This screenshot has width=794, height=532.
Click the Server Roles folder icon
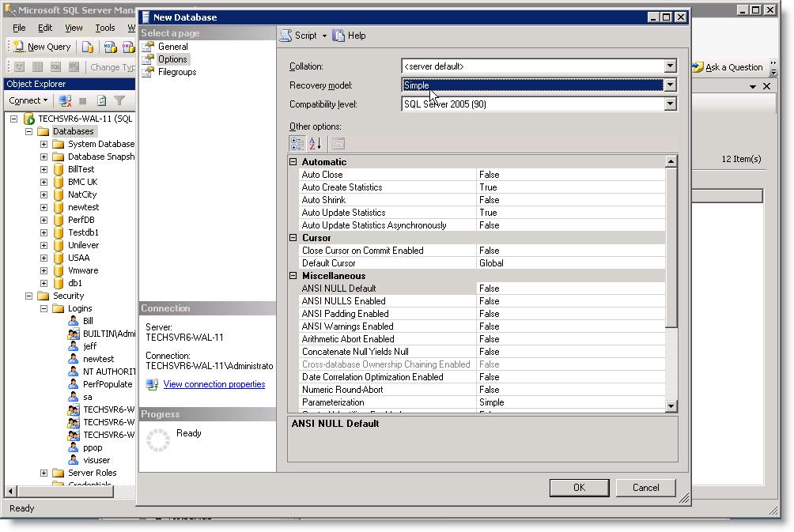coord(59,473)
